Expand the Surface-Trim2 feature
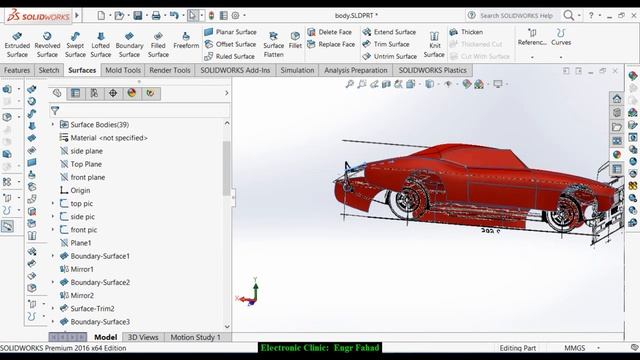The width and height of the screenshot is (640, 360). pos(53,308)
